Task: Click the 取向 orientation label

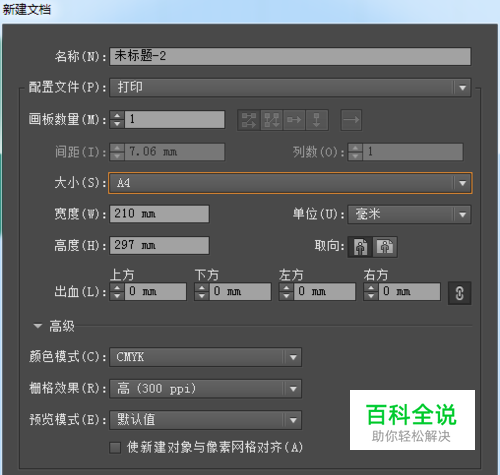Action: pos(329,246)
